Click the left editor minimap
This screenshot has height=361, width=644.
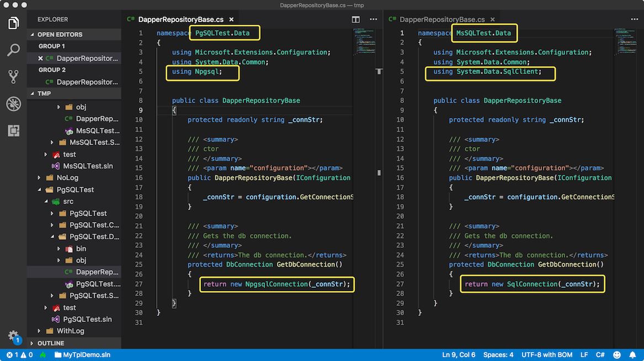(x=364, y=44)
